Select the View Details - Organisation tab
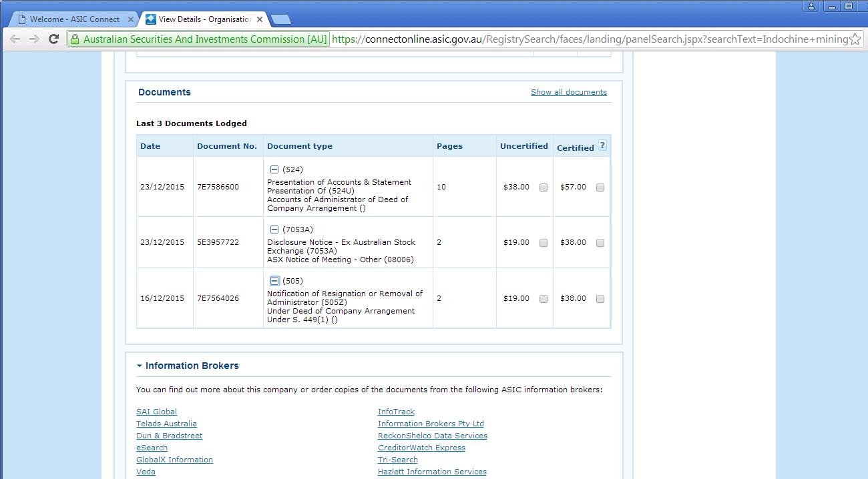The height and width of the screenshot is (479, 868). pyautogui.click(x=204, y=19)
